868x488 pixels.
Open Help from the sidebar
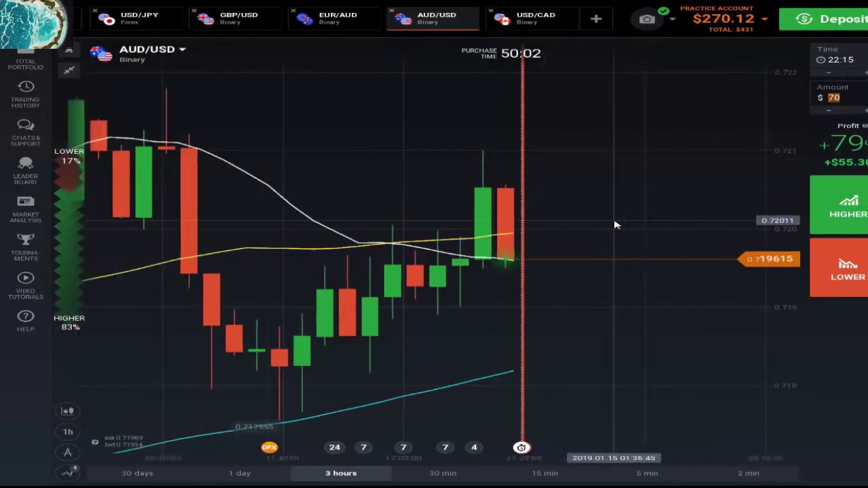26,321
